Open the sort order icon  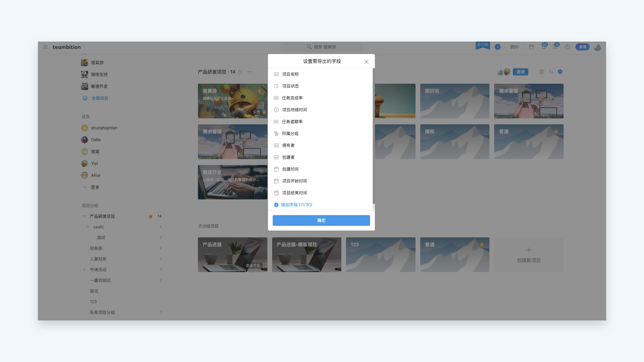pos(551,72)
